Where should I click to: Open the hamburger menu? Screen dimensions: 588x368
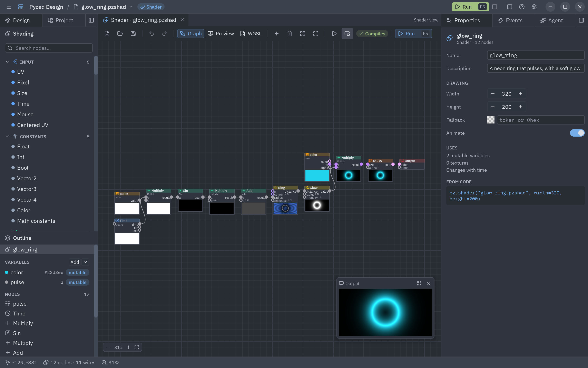click(x=9, y=7)
